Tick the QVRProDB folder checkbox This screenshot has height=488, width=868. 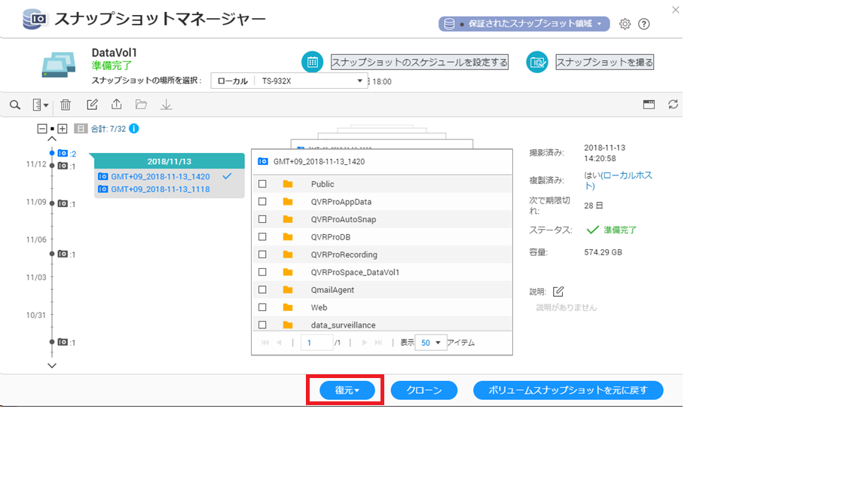262,236
